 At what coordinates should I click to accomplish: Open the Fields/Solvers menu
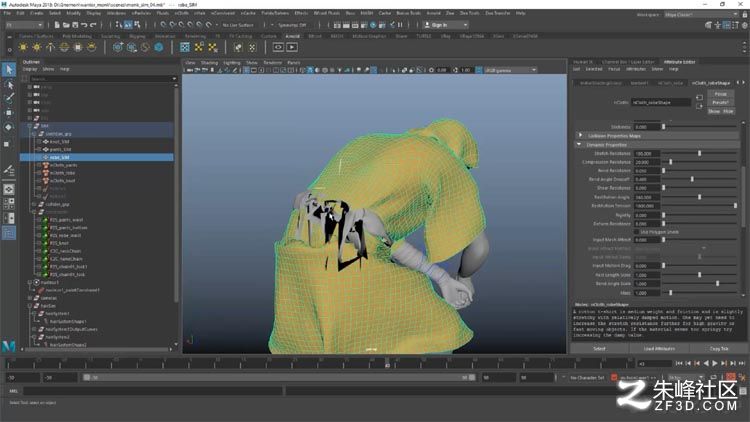click(275, 13)
